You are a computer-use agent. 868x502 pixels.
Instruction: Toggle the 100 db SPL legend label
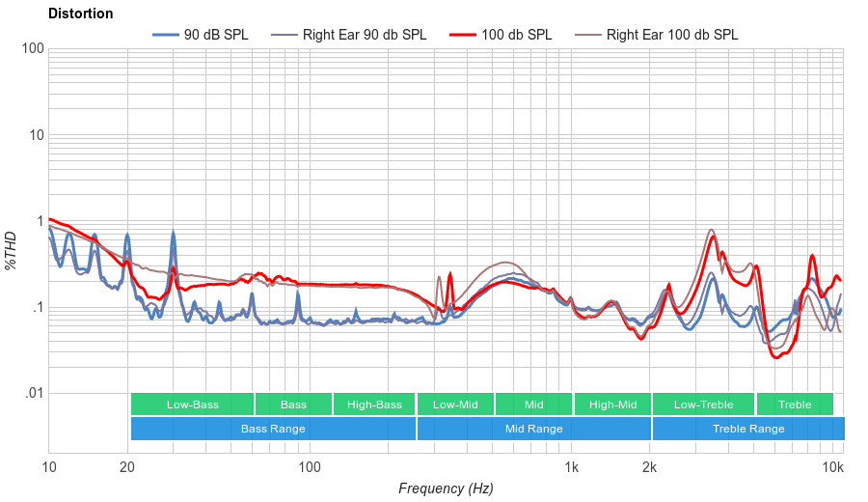tap(516, 35)
